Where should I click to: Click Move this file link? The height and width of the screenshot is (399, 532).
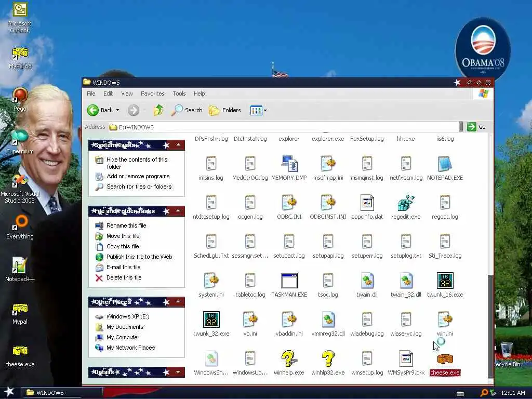click(123, 236)
